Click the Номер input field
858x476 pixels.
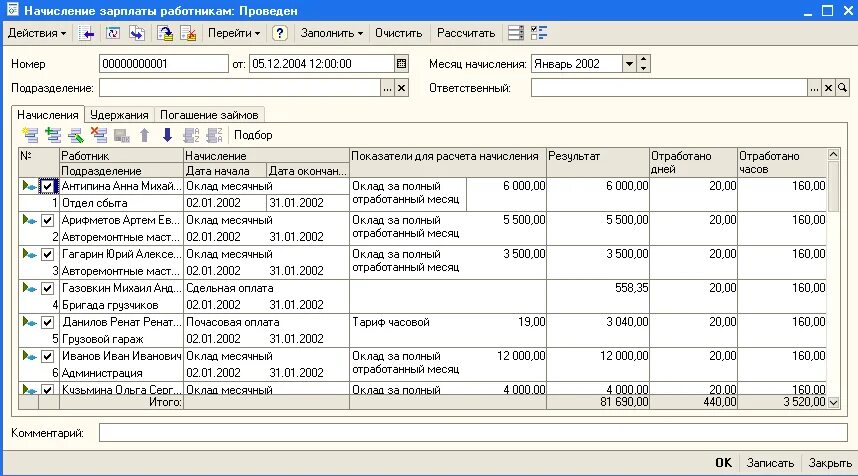pyautogui.click(x=164, y=63)
